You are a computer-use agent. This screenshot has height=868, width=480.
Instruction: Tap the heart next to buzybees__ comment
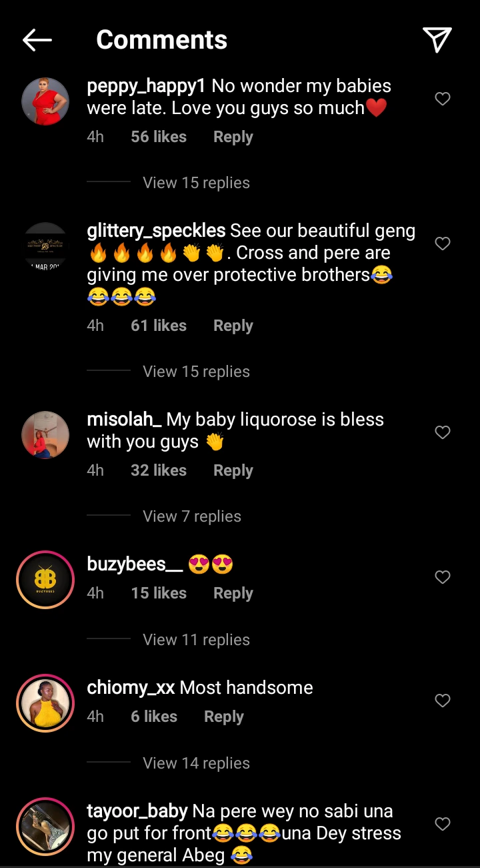click(443, 577)
